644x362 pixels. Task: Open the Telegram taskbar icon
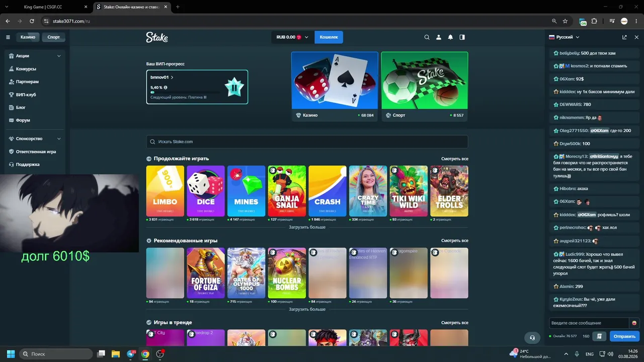click(131, 354)
